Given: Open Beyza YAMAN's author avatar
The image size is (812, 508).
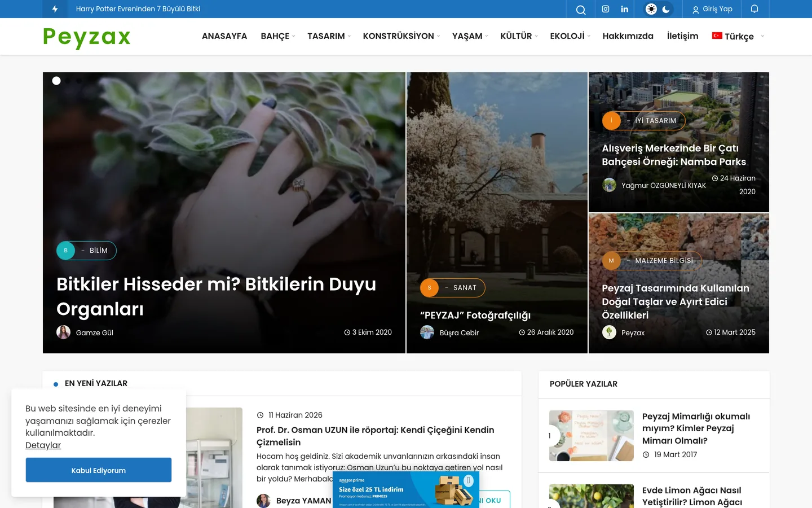Looking at the screenshot, I should [x=263, y=501].
